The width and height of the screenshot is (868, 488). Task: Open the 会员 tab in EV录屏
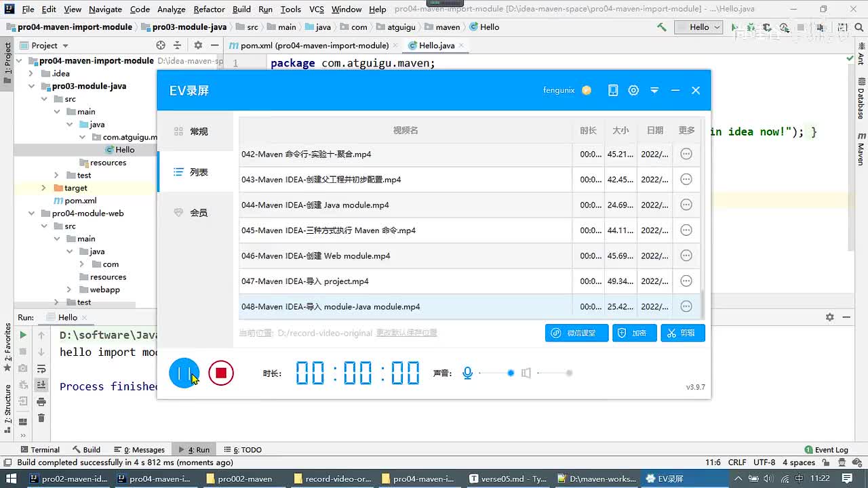[195, 213]
